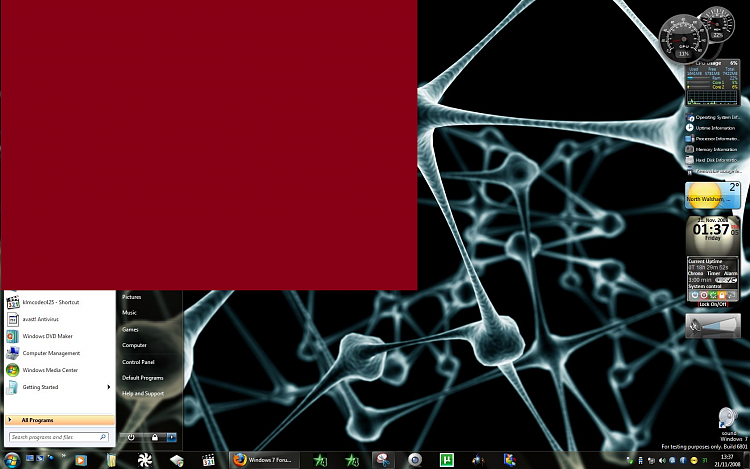Open the shield-with-drive taskbar icon
750x469 pixels.
point(176,460)
